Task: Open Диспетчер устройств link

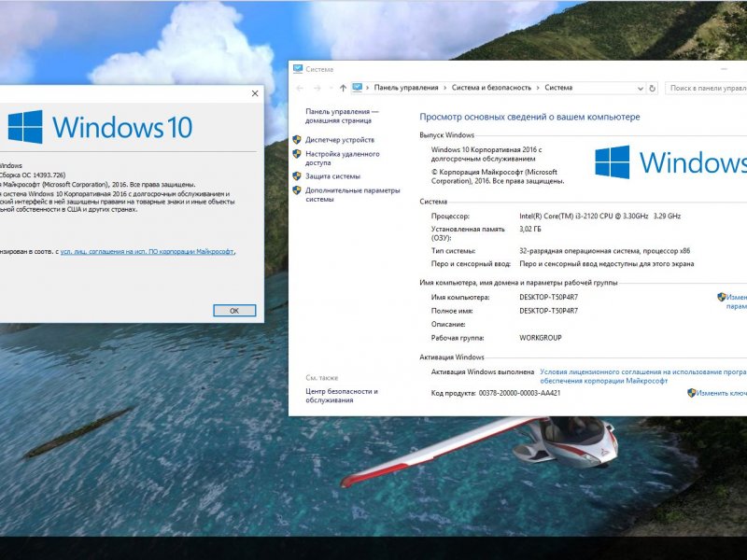Action: coord(340,140)
